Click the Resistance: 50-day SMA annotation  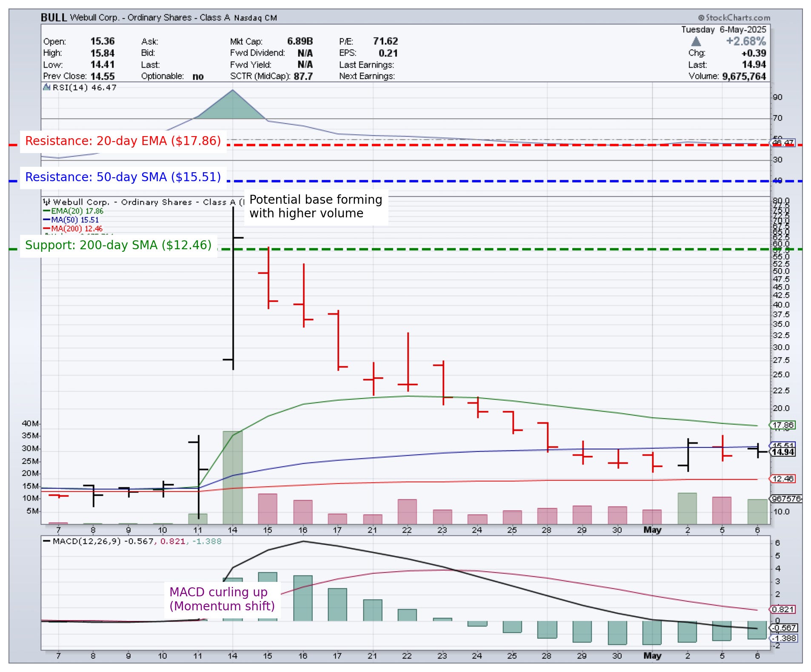(123, 177)
